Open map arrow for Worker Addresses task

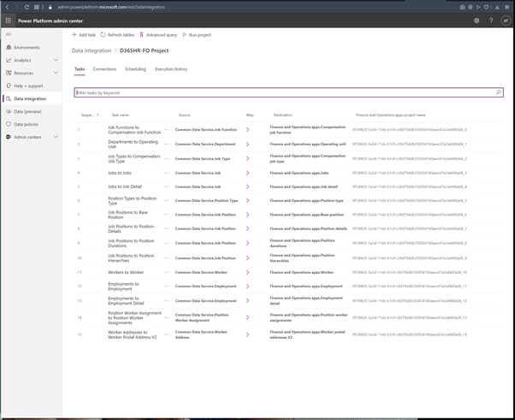tap(247, 334)
